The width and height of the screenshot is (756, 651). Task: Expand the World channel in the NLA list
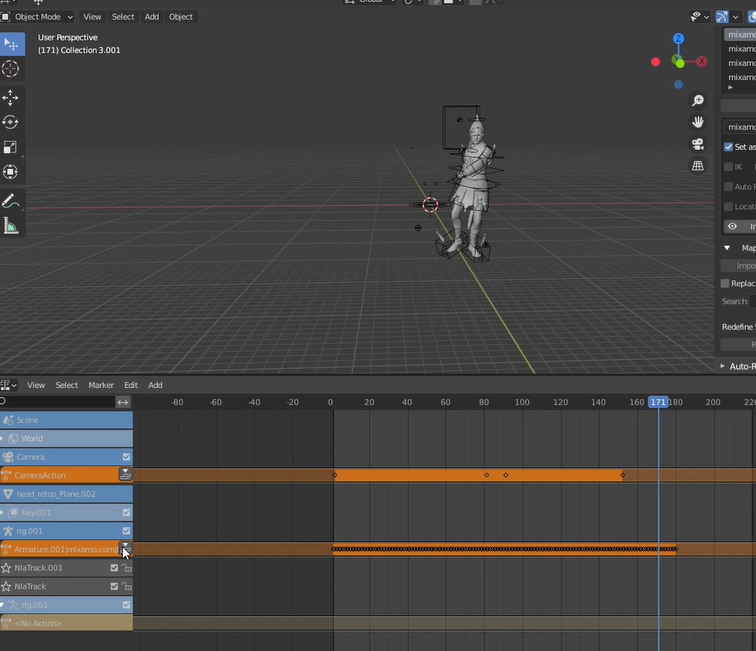(3, 439)
